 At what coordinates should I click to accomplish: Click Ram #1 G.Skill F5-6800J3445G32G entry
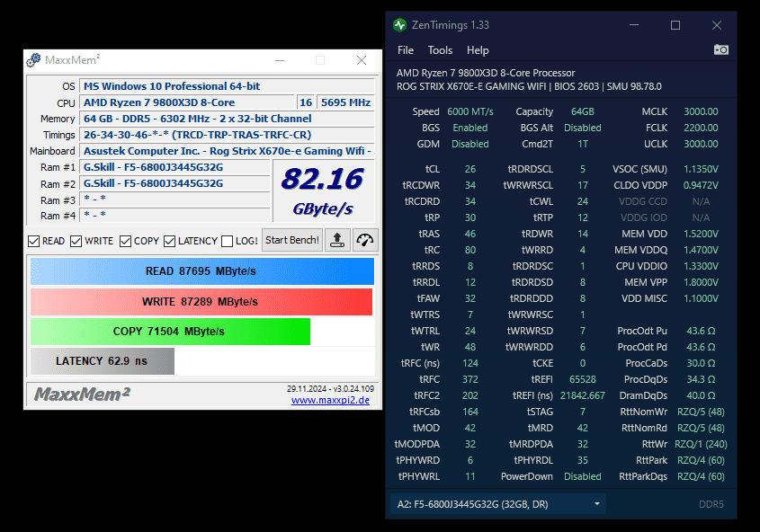[174, 167]
